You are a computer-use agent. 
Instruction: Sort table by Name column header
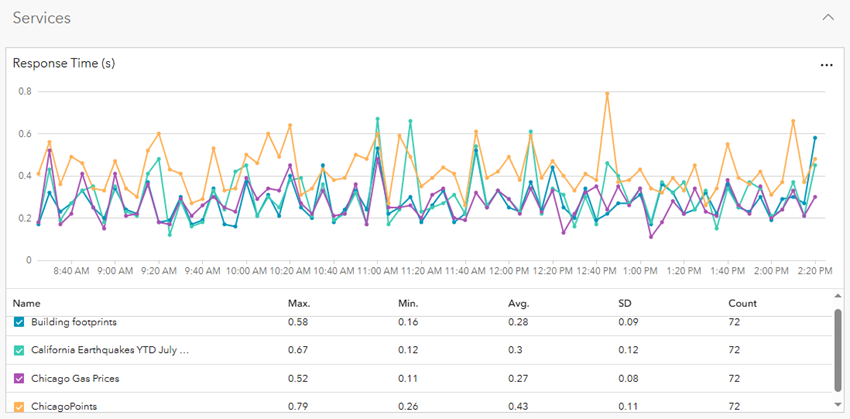tap(26, 302)
